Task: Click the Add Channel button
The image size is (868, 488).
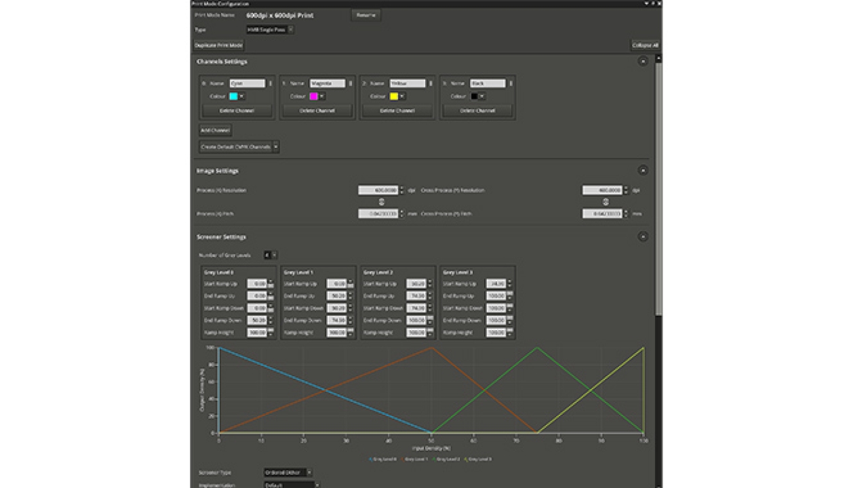Action: pyautogui.click(x=215, y=130)
